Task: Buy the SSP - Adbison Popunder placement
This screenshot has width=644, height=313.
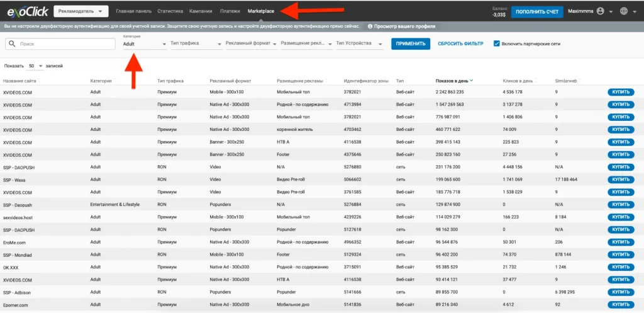Action: click(x=621, y=292)
